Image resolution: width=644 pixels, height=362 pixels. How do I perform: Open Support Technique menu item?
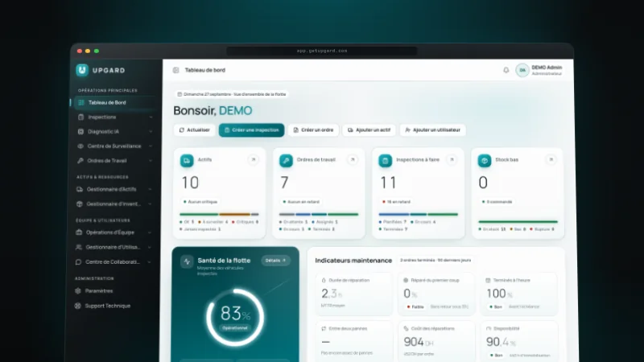(x=112, y=306)
